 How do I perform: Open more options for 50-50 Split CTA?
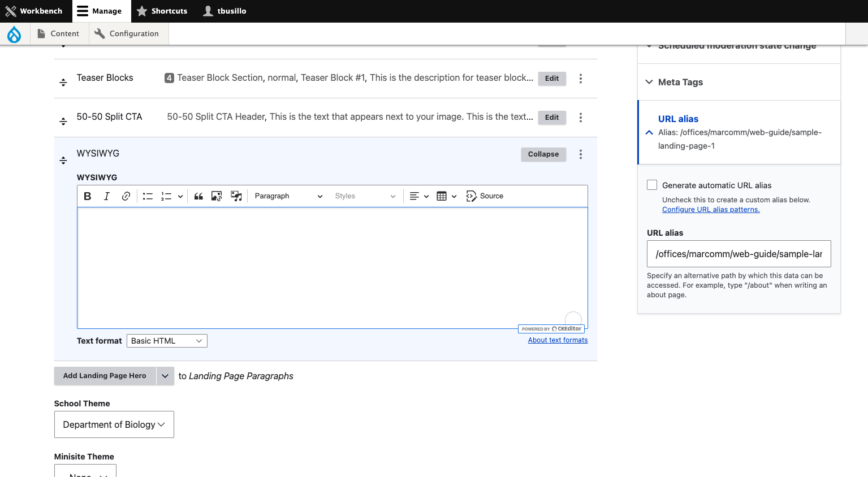coord(581,118)
